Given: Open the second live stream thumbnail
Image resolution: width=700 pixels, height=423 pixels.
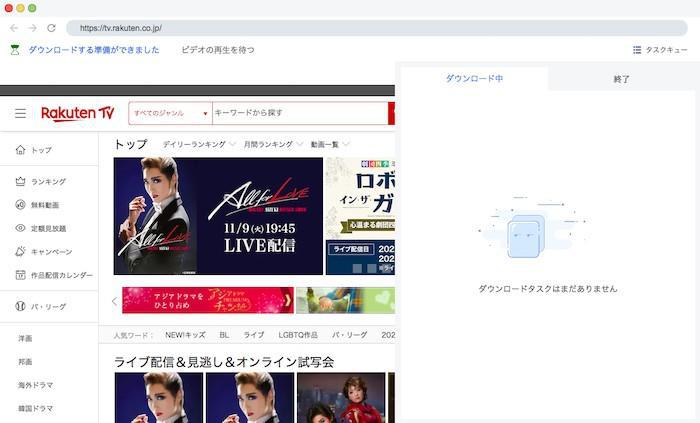Looking at the screenshot, I should coord(250,398).
